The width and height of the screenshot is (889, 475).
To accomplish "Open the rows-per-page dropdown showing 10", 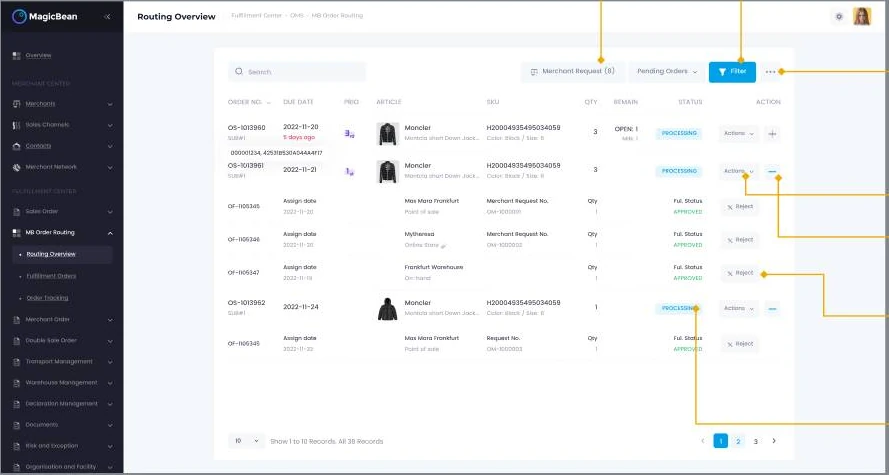I will click(x=247, y=441).
